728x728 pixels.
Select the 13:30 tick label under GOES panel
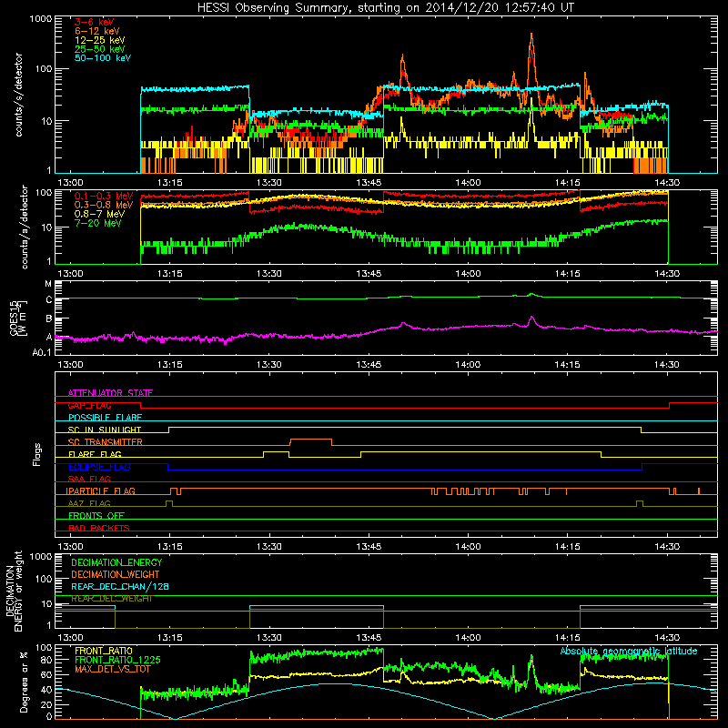point(269,365)
